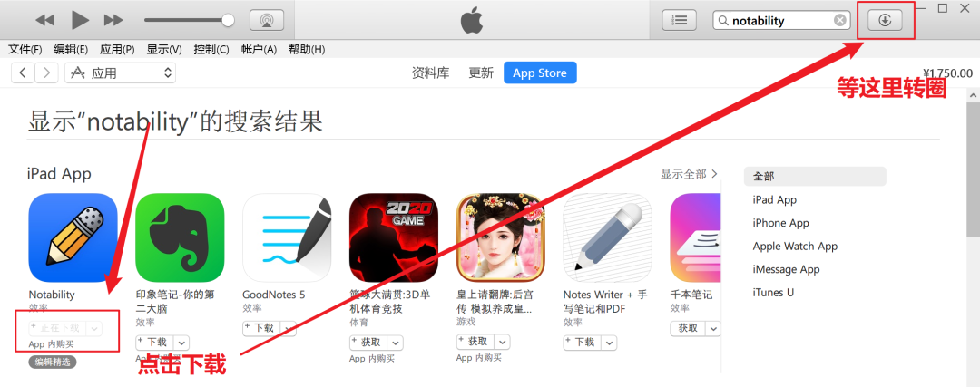980x387 pixels.
Task: Expand the arrow next to GoodNotes 5 下载
Action: [x=289, y=328]
